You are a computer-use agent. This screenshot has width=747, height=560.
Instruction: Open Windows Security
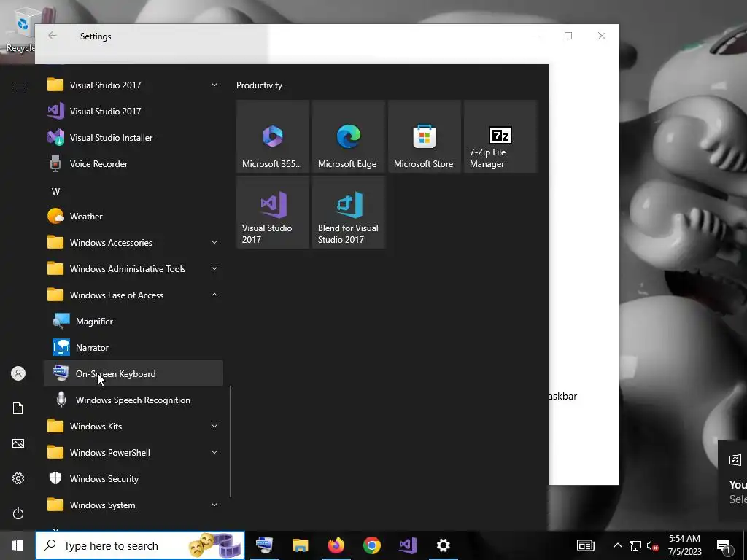pyautogui.click(x=133, y=478)
